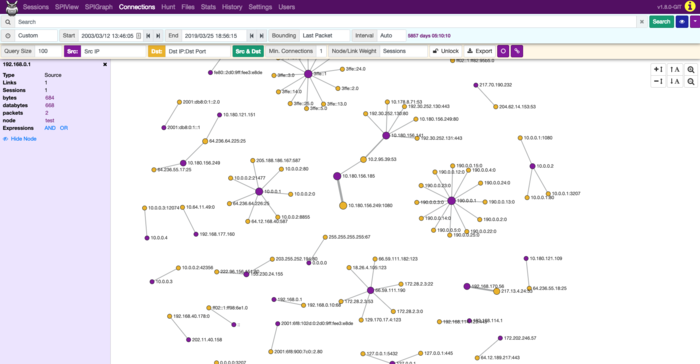Toggle the blue eye views button
700x364 pixels.
click(682, 21)
